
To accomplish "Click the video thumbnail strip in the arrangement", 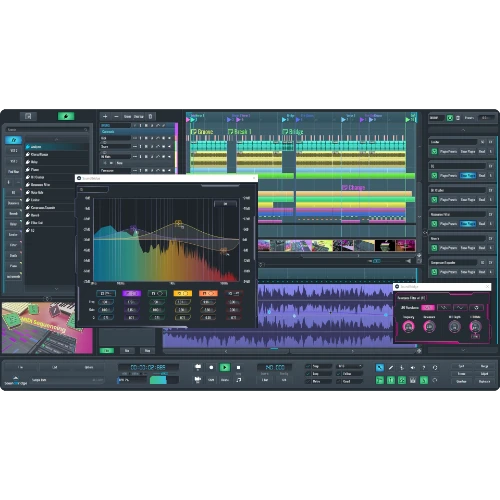I will (x=337, y=246).
